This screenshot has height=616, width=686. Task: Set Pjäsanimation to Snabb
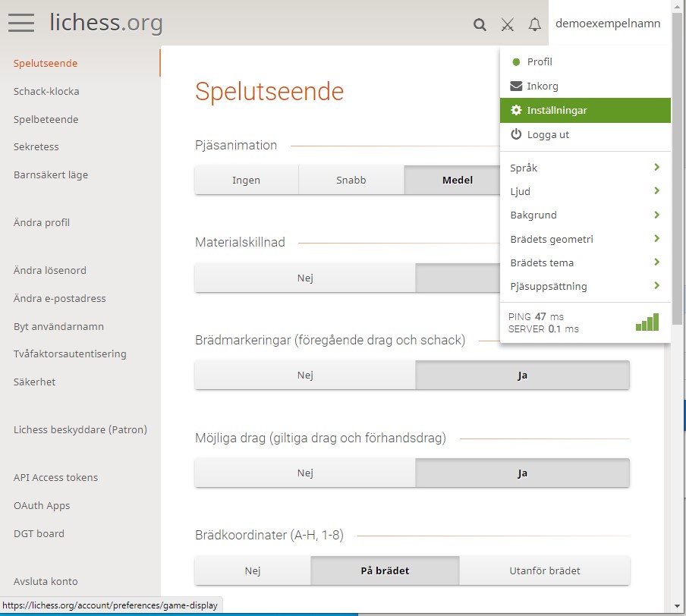click(x=351, y=181)
